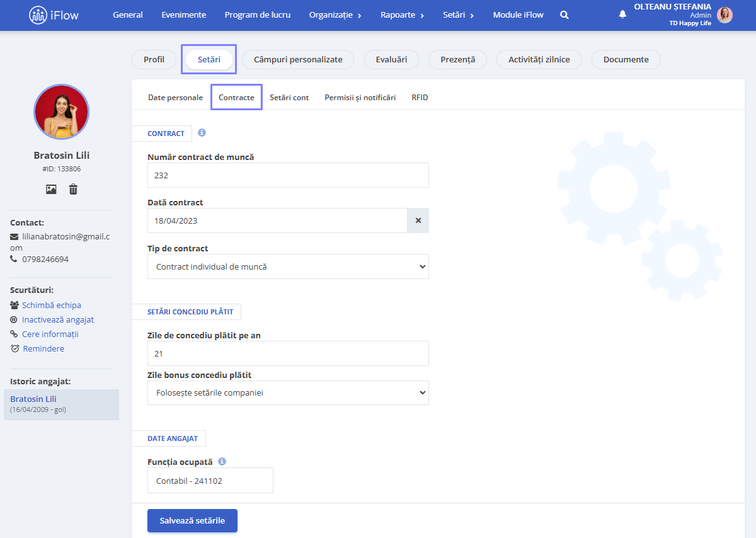Open the Activități zilnice tab
756x538 pixels.
click(x=539, y=59)
